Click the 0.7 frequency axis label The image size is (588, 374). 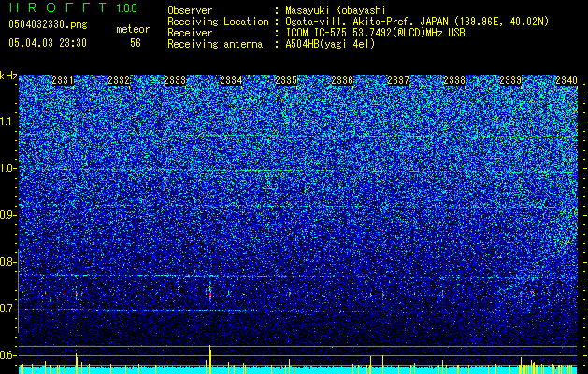pos(7,309)
